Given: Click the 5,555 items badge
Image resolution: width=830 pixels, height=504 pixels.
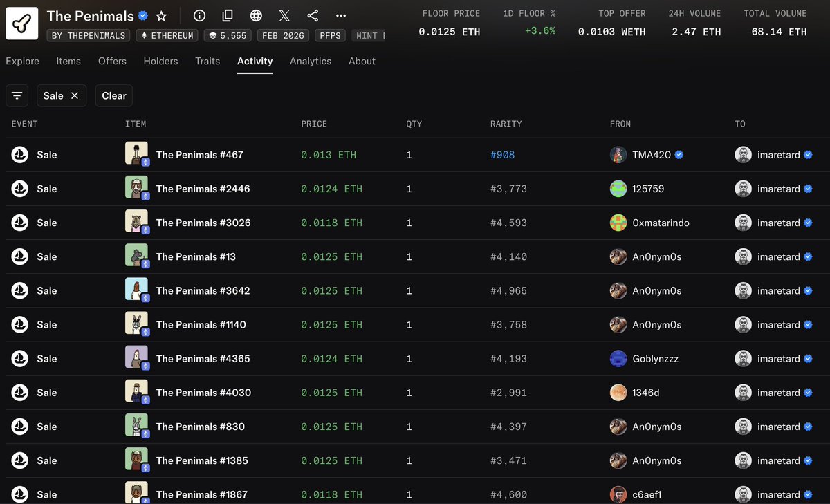Looking at the screenshot, I should pos(228,35).
